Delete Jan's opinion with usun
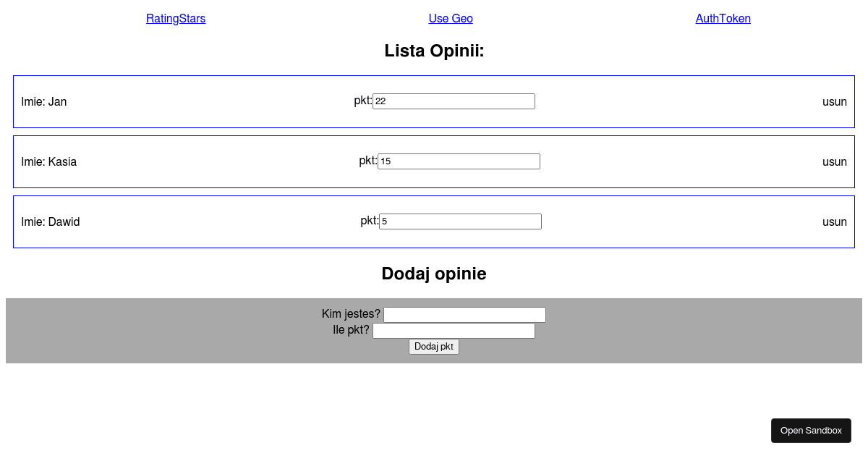The image size is (868, 456). [834, 102]
